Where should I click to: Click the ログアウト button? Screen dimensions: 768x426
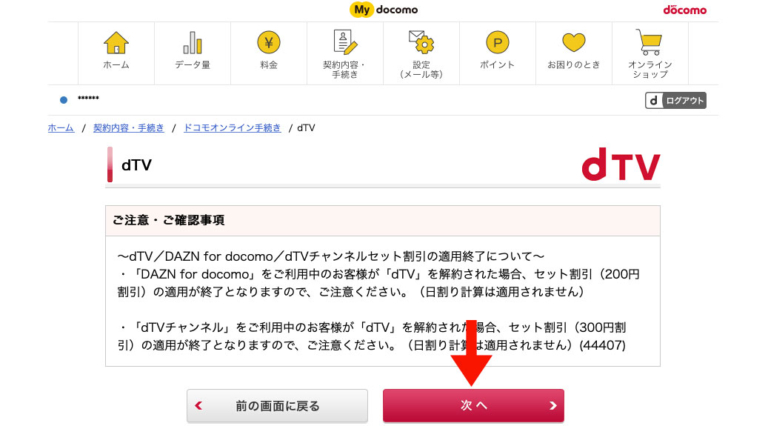(675, 100)
